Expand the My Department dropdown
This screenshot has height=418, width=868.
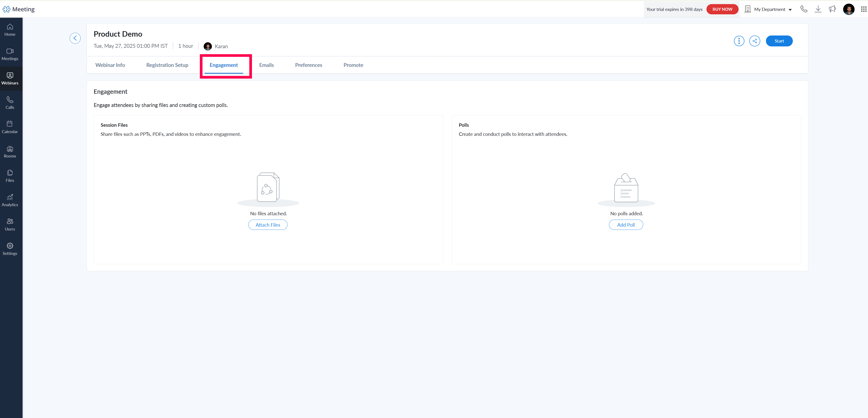[x=768, y=9]
